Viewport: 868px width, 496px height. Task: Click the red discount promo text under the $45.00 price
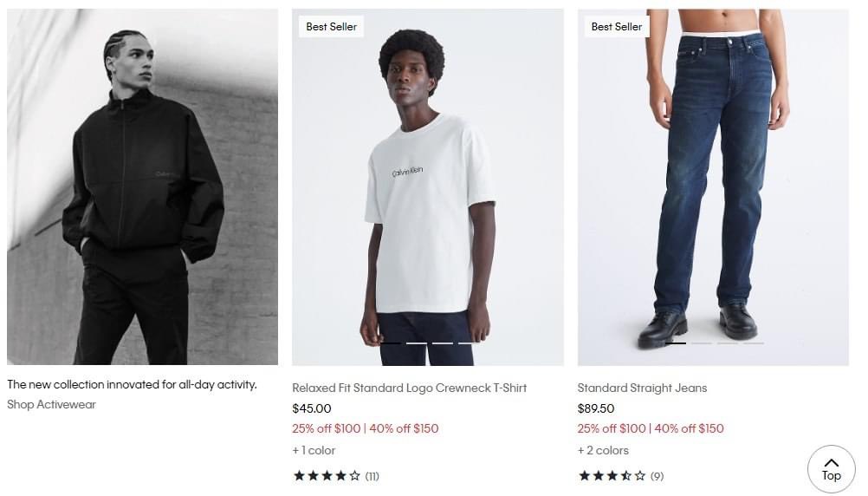pyautogui.click(x=365, y=428)
